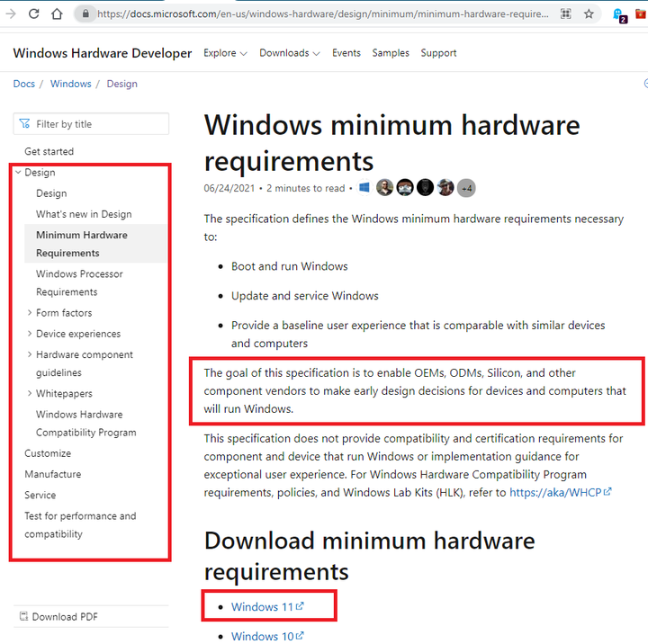
Task: Click the Download minimum hardware requirements heading
Action: pyautogui.click(x=370, y=556)
